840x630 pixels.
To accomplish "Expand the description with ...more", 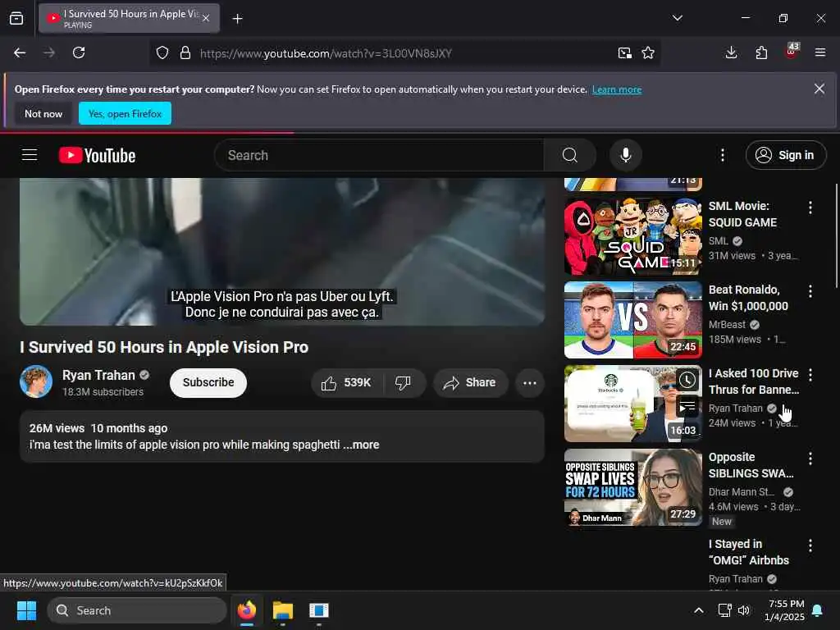I will (361, 445).
